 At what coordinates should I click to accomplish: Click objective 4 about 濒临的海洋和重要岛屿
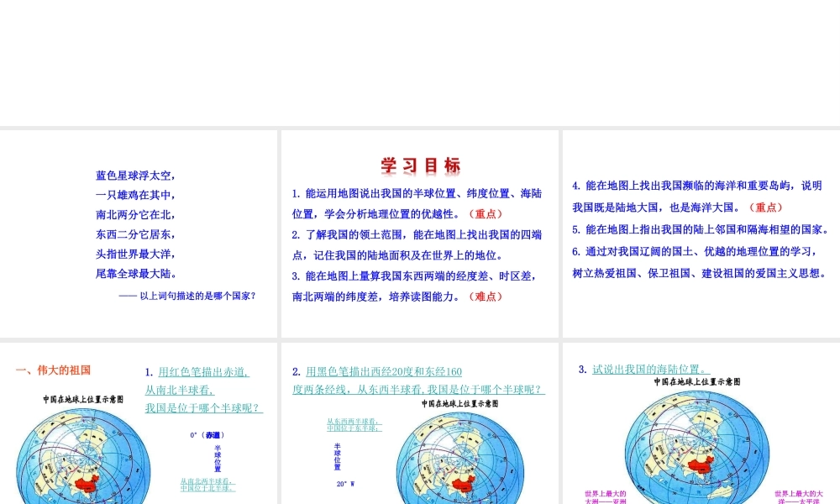697,196
